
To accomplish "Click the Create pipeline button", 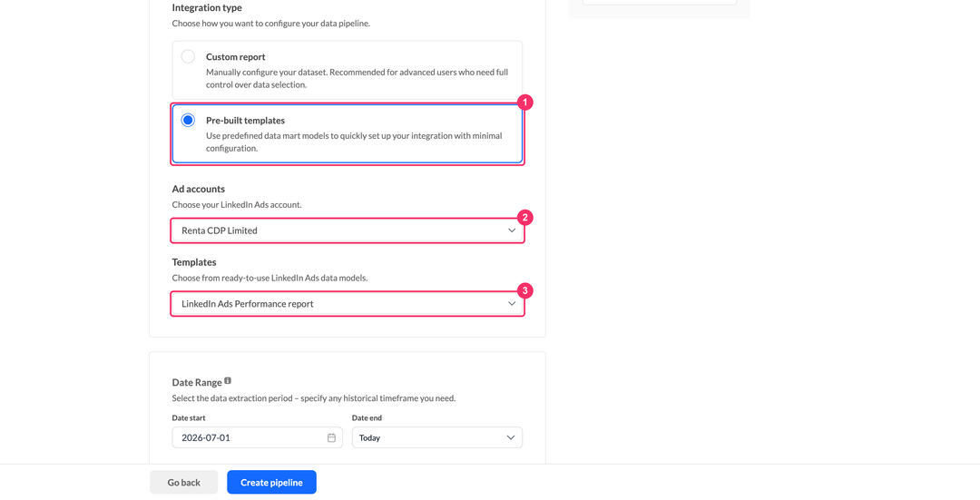I will (271, 483).
